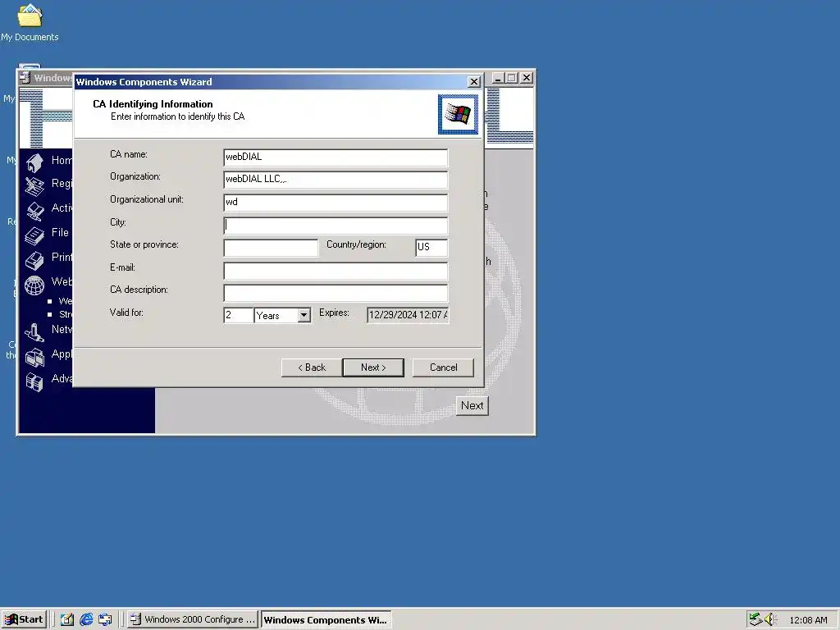Click the CA description field
This screenshot has height=630, width=840.
tap(336, 293)
